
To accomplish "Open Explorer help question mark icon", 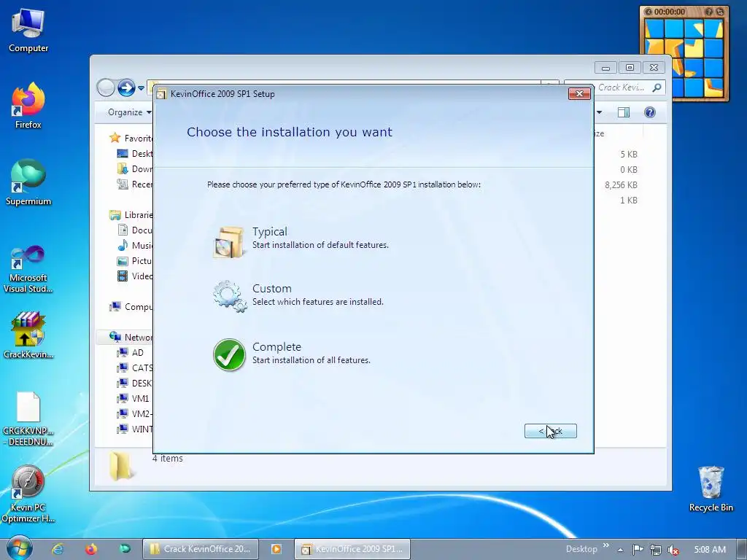I will point(650,112).
